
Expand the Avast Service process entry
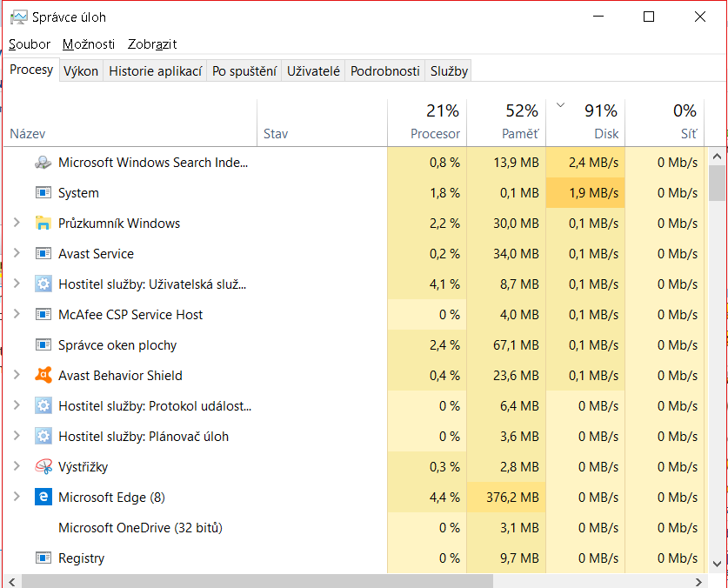[17, 254]
